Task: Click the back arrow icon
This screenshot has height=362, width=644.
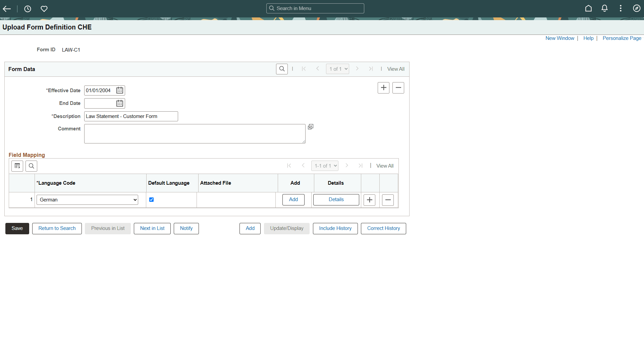Action: [7, 9]
